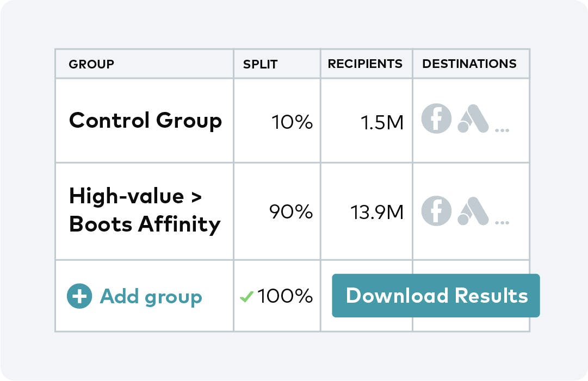Click the Facebook icon in High-value row

pos(436,210)
